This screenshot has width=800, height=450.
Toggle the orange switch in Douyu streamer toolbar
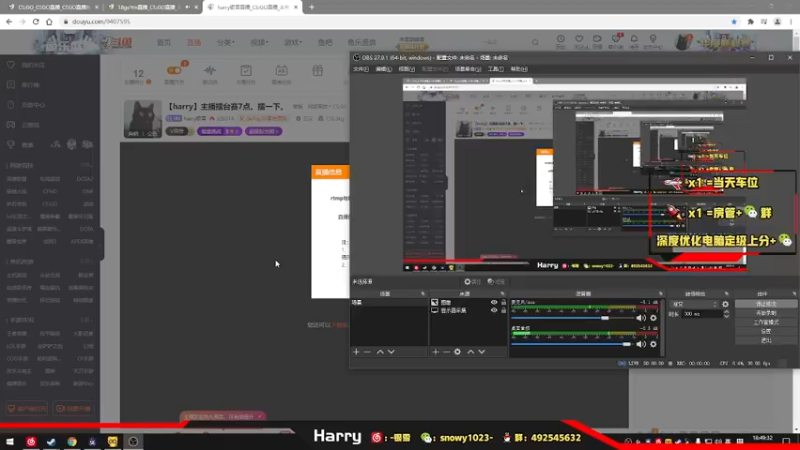[174, 70]
